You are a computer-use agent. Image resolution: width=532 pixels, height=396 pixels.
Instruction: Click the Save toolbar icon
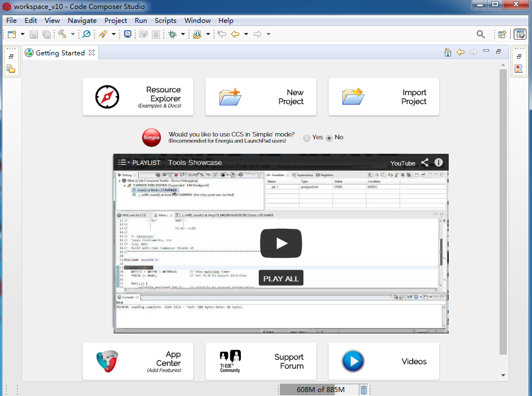[x=34, y=34]
